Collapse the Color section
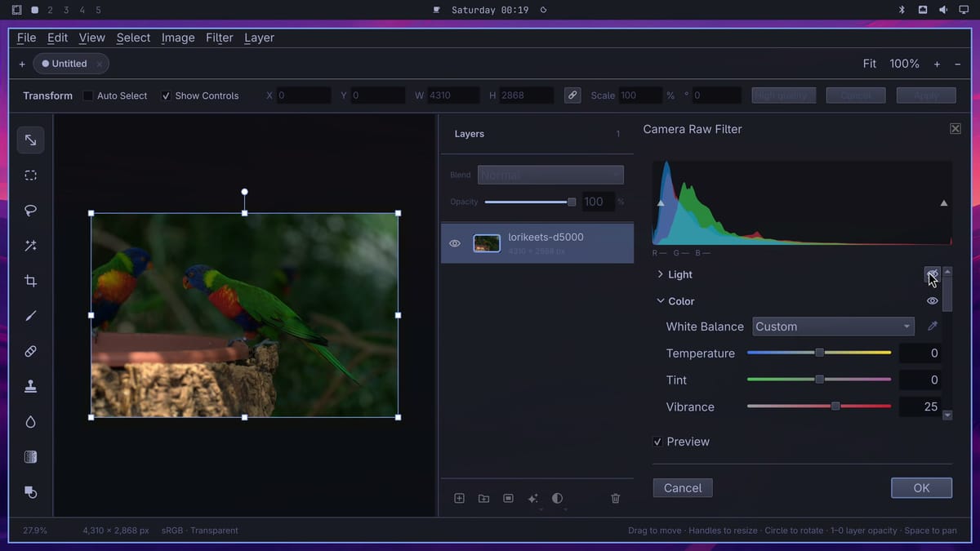 point(660,301)
